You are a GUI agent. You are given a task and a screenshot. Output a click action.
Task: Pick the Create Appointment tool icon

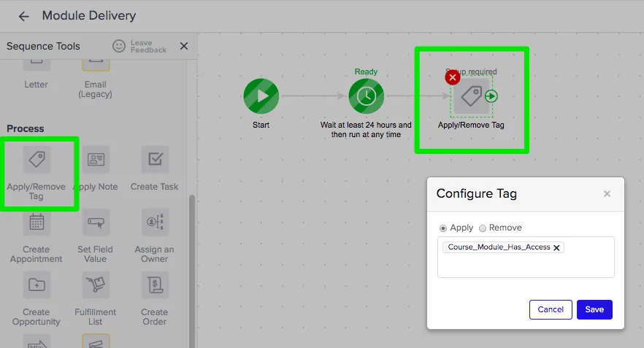coord(36,222)
